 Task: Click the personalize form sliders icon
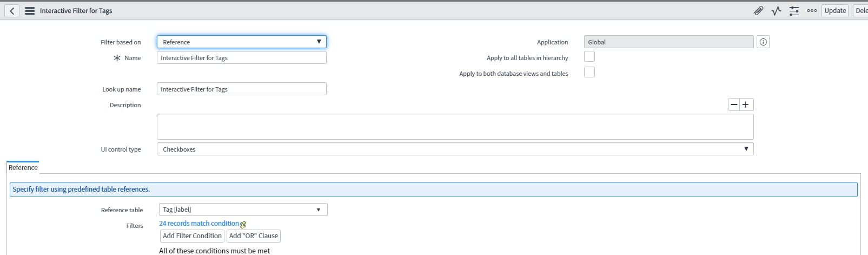click(x=794, y=11)
